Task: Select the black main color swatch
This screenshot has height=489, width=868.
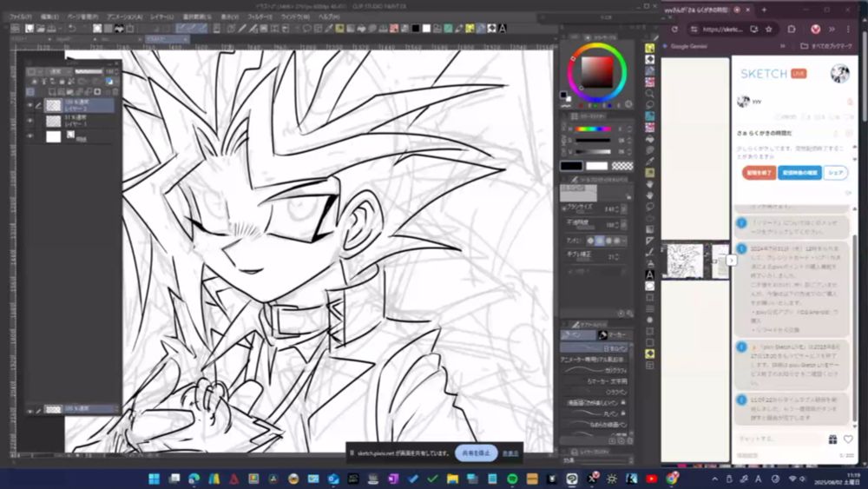Action: coord(571,166)
